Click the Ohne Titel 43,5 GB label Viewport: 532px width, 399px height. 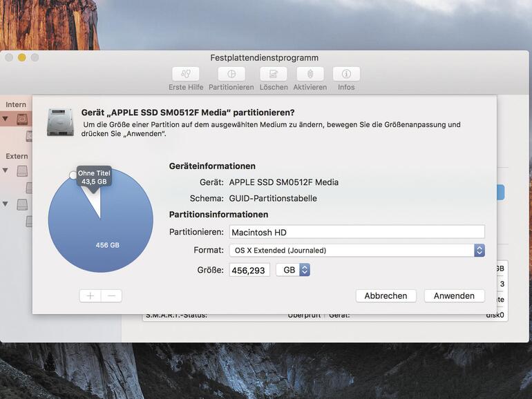pos(94,177)
